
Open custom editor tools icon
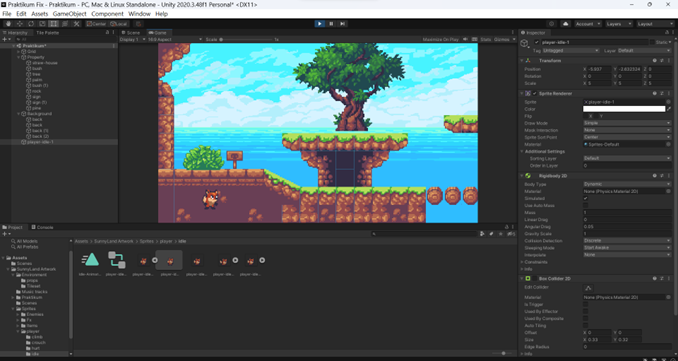click(x=77, y=24)
